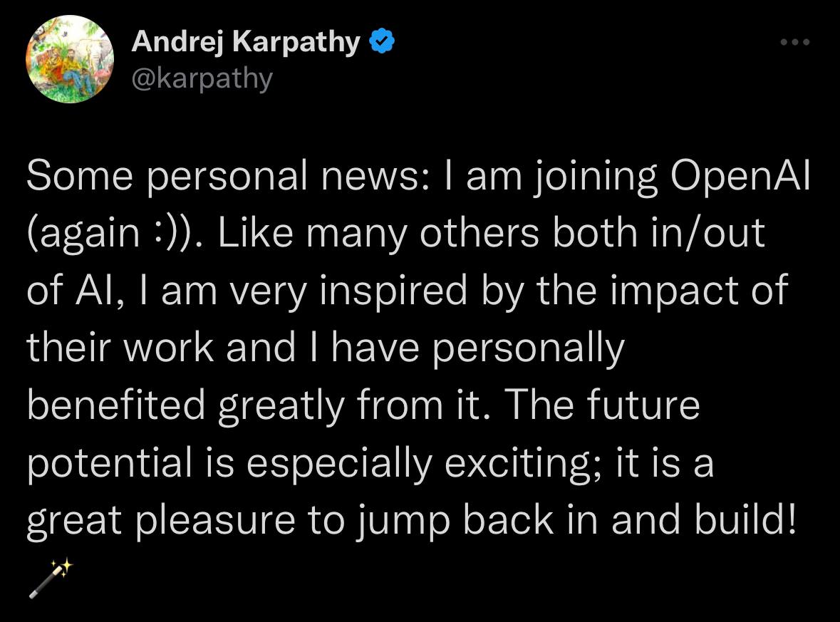Open the three-dot more options menu

[x=795, y=43]
